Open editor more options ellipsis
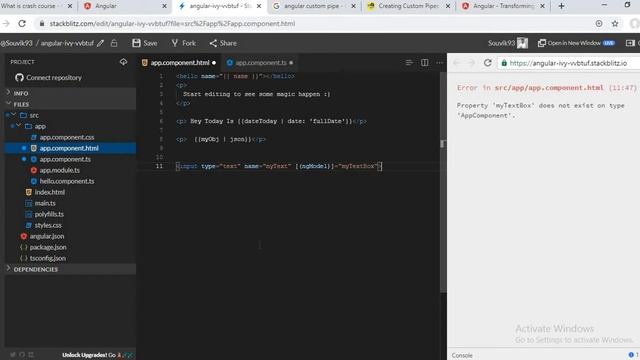Viewport: 640px width, 360px height. click(x=440, y=62)
